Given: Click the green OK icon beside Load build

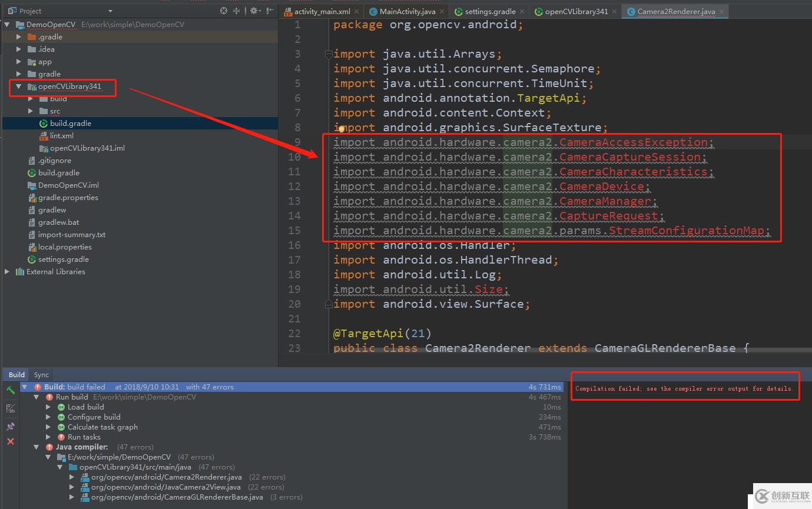Looking at the screenshot, I should coord(61,407).
